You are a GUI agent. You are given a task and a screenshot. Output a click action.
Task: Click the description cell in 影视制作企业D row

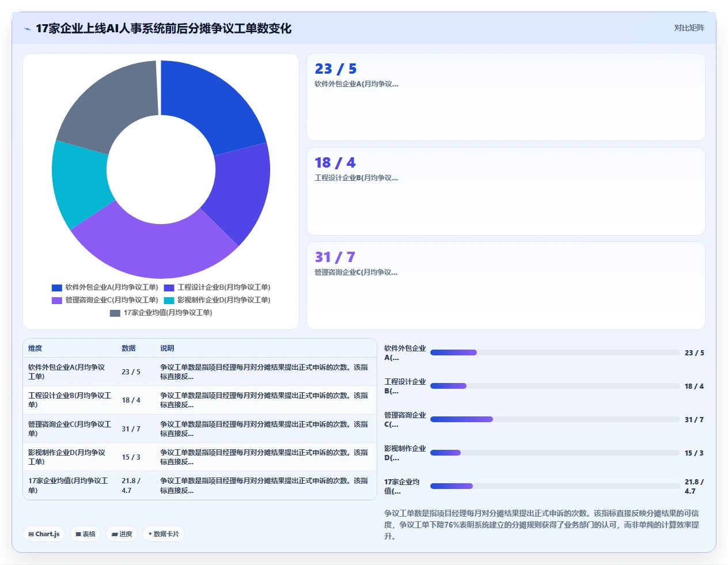(264, 457)
